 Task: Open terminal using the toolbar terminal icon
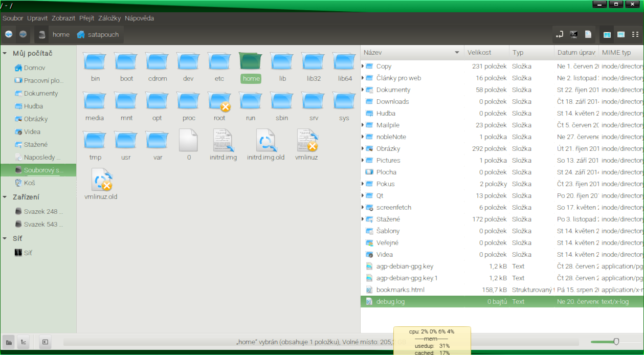tap(574, 34)
